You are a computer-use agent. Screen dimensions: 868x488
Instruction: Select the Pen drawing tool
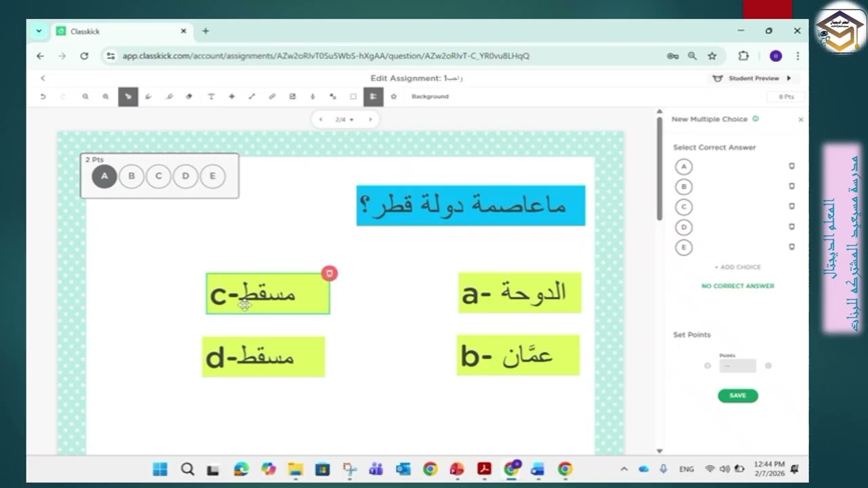(149, 96)
